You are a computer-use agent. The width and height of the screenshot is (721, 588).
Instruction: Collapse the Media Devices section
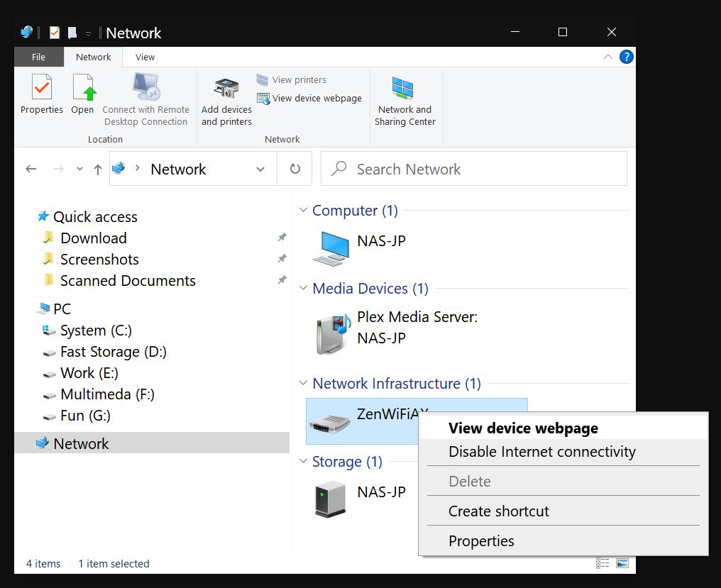304,289
